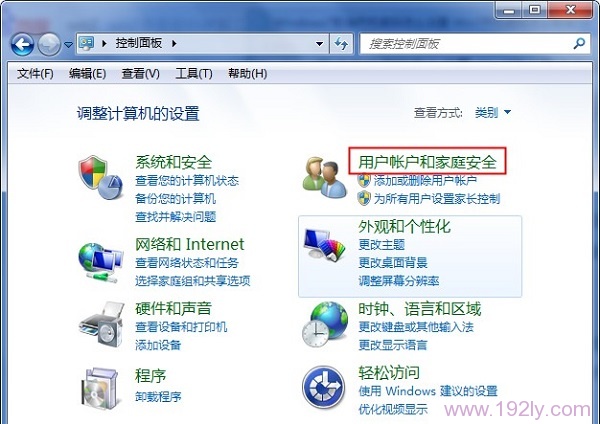600x424 pixels.
Task: Open the 类别 view-by dropdown
Action: [x=492, y=113]
